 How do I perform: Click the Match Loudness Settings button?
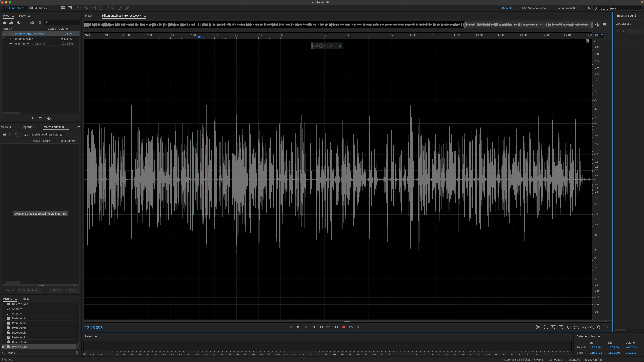[x=47, y=134]
